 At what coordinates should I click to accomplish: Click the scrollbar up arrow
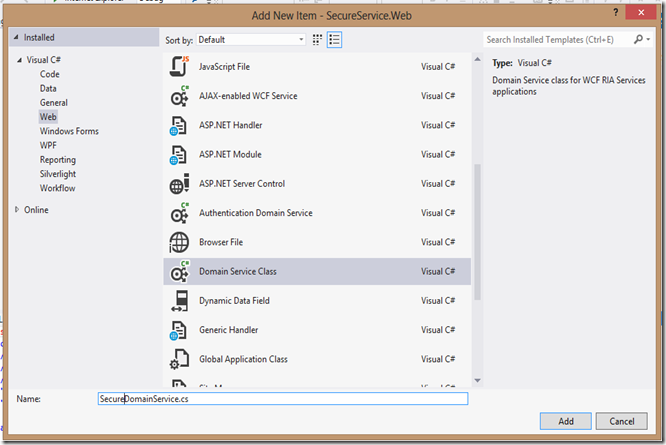click(x=477, y=59)
